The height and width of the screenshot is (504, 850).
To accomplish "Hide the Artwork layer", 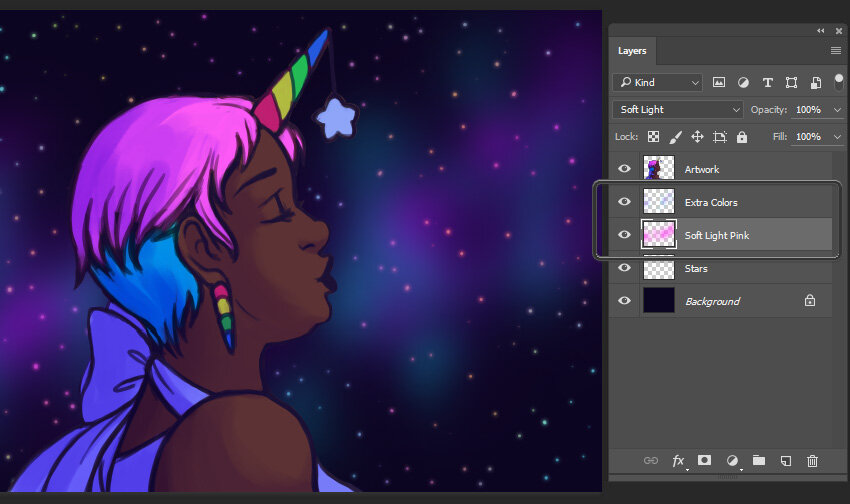I will coord(624,169).
